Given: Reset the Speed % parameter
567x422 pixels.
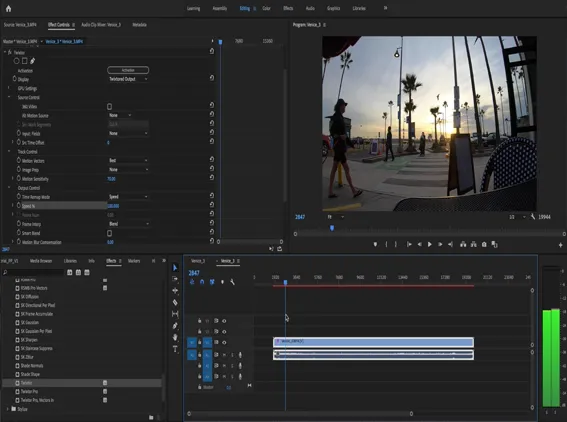Looking at the screenshot, I should click(x=212, y=205).
